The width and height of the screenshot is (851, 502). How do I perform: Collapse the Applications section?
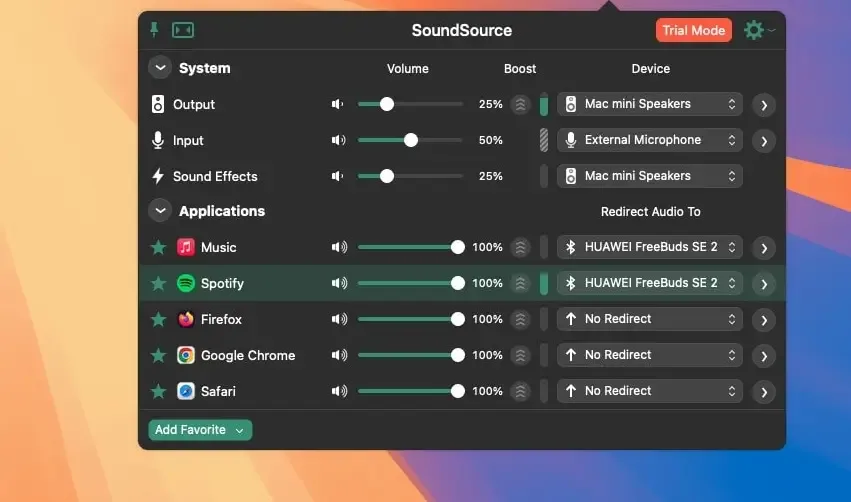(160, 211)
